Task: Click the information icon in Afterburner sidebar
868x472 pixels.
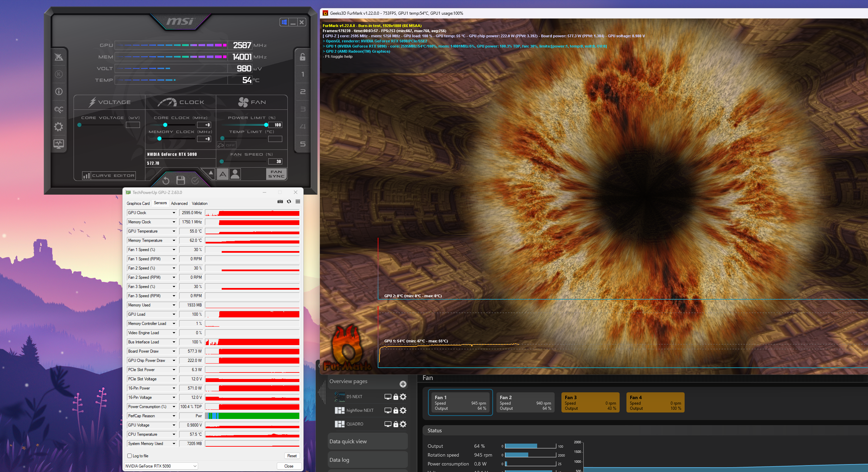Action: (59, 92)
